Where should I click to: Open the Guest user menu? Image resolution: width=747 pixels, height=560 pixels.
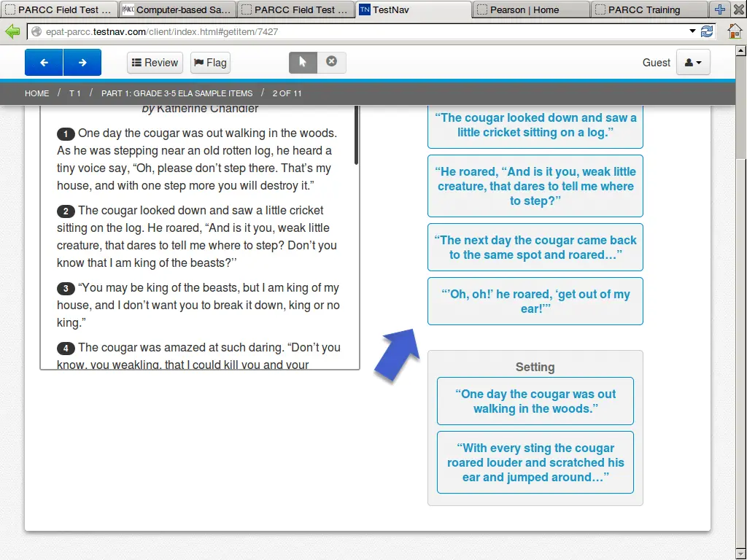[x=693, y=63]
